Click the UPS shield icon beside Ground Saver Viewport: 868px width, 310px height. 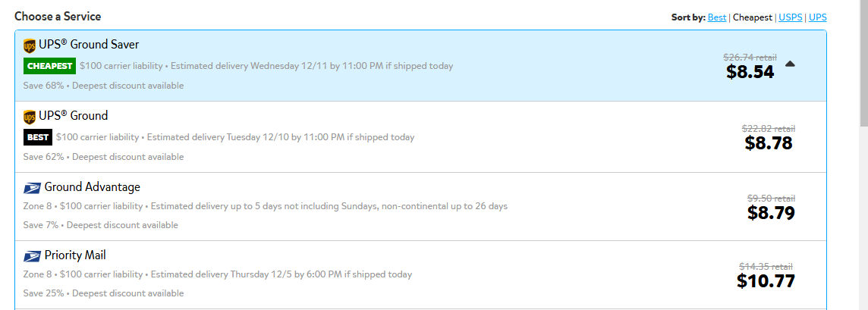(x=30, y=46)
